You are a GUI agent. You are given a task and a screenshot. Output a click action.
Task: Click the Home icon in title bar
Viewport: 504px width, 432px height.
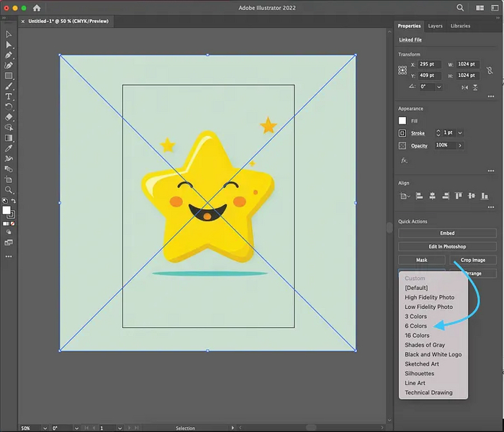[37, 8]
